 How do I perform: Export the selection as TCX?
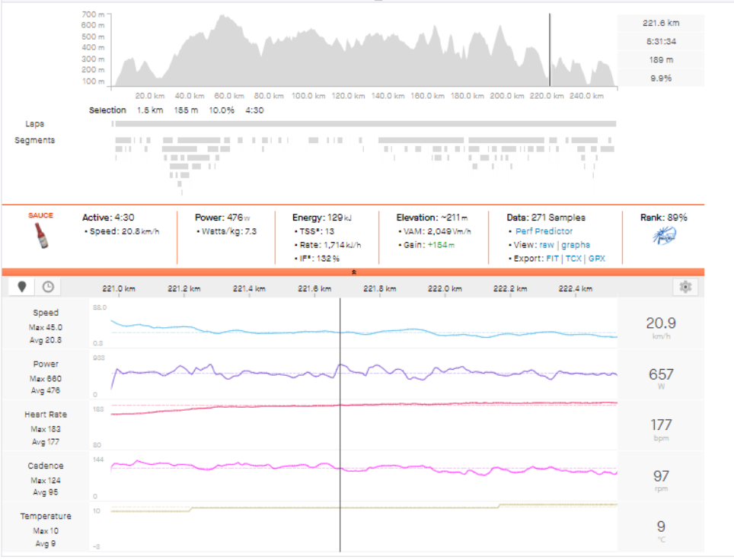click(573, 258)
